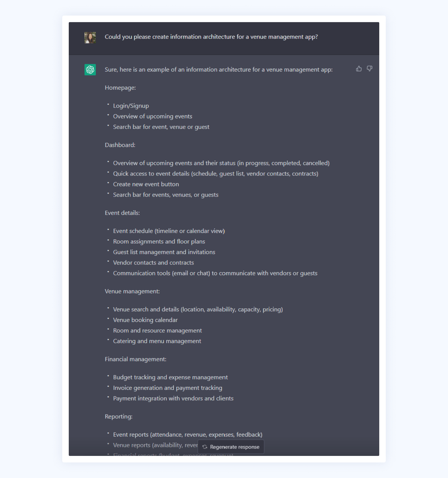Image resolution: width=448 pixels, height=478 pixels.
Task: Select the Budget tracking and expense management item
Action: click(170, 377)
